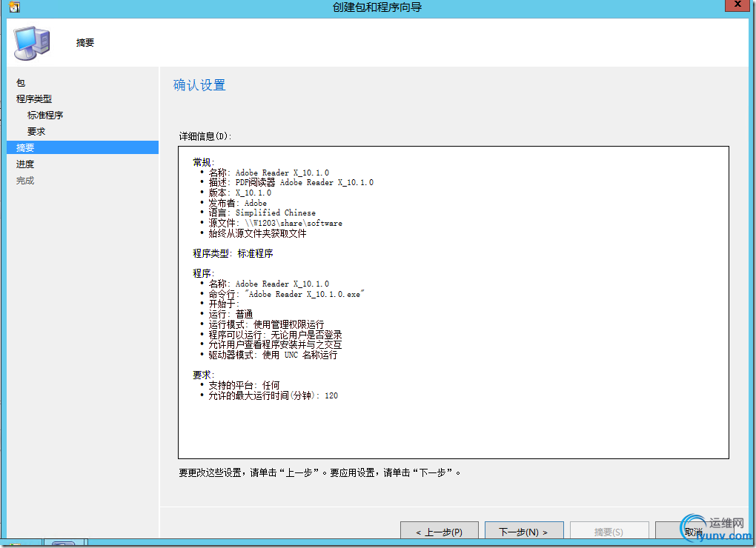Click 语言: Simplified Chinese line
Viewport: 756px width, 548px height.
[262, 213]
